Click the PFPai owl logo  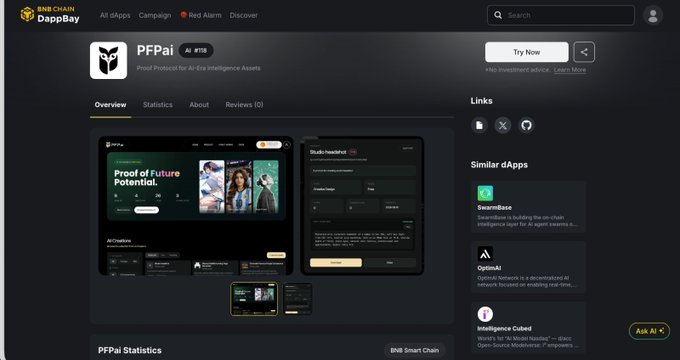tap(108, 60)
